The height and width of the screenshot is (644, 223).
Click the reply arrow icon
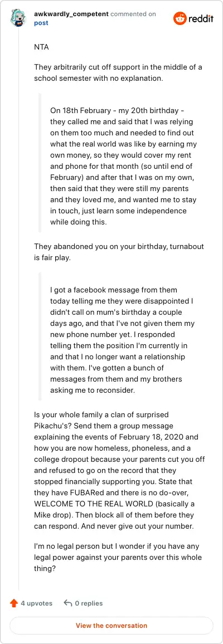tap(68, 603)
